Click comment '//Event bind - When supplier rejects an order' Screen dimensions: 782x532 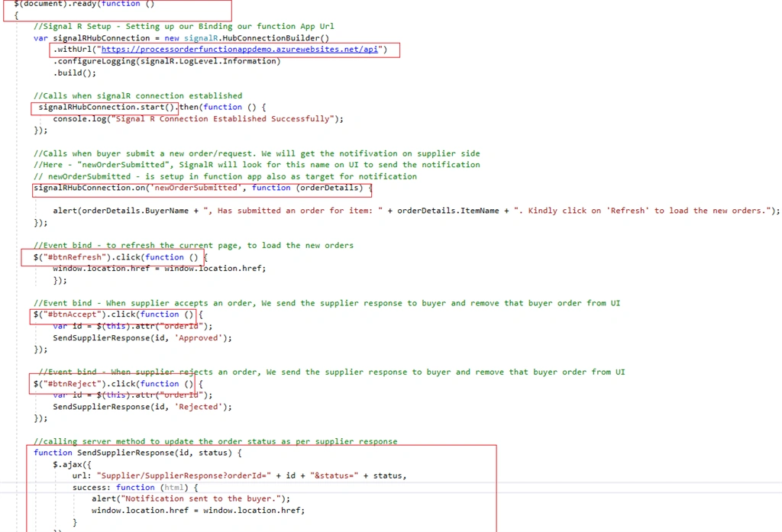click(331, 372)
